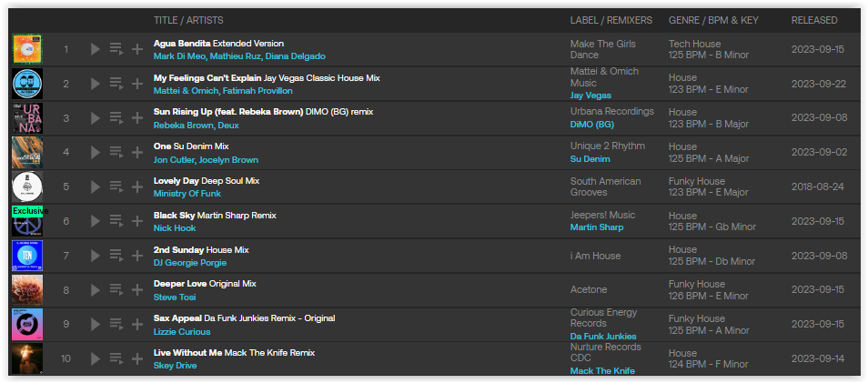Click the Exclusive Black Sky cover thumbnail
The height and width of the screenshot is (383, 868).
pos(27,222)
